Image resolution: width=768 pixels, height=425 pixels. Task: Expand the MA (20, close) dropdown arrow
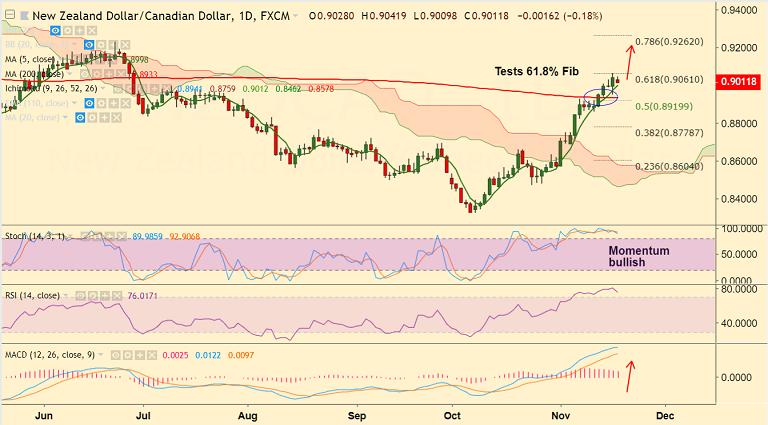click(65, 117)
